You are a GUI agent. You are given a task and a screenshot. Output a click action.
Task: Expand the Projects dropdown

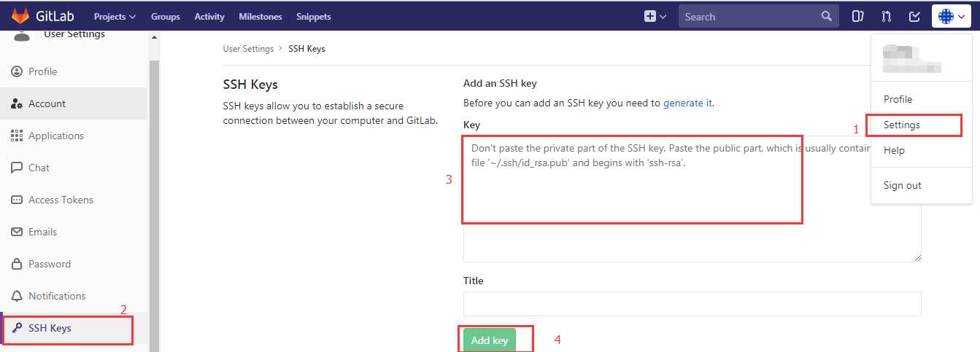(x=115, y=16)
